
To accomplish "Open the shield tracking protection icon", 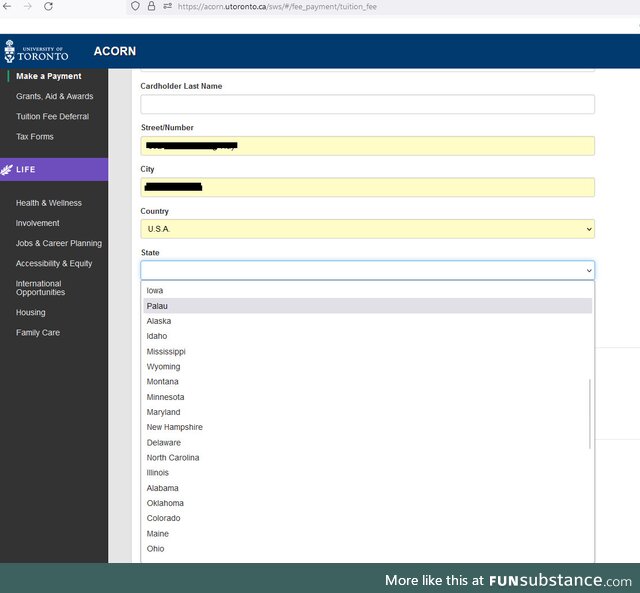I will (x=135, y=6).
